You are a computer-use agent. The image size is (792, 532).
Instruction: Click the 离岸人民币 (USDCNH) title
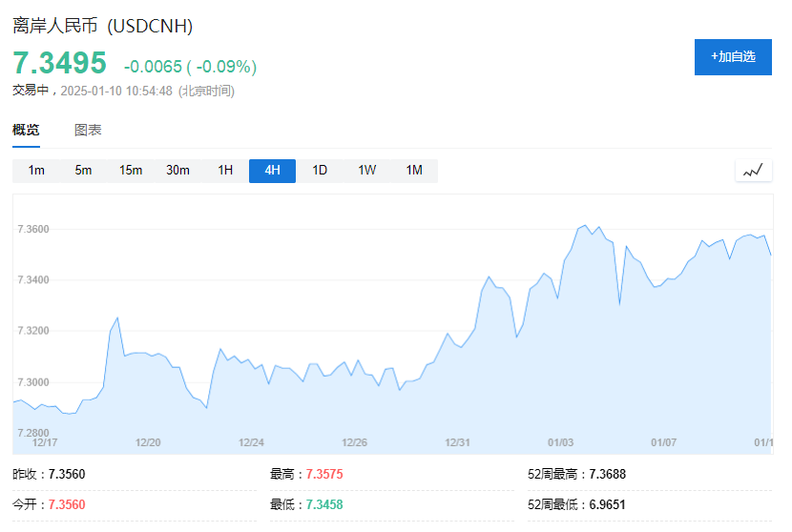(103, 26)
